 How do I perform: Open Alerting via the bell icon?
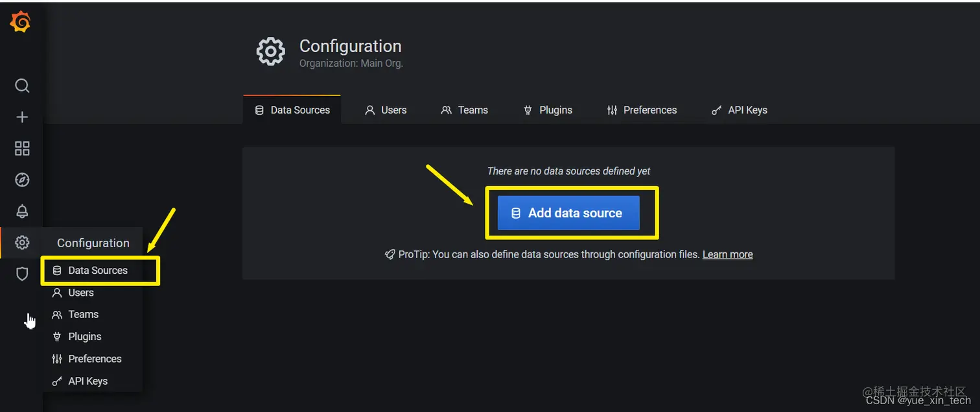coord(21,211)
